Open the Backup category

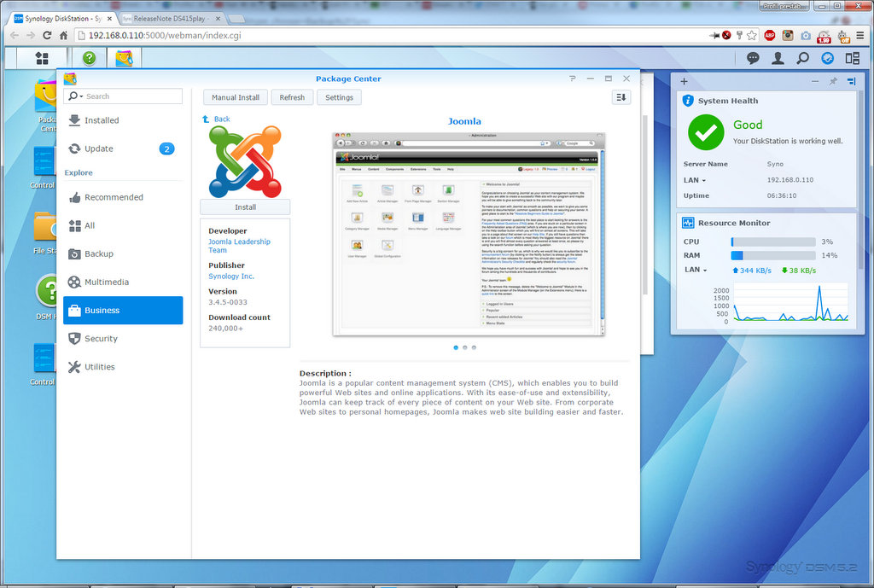pyautogui.click(x=123, y=254)
